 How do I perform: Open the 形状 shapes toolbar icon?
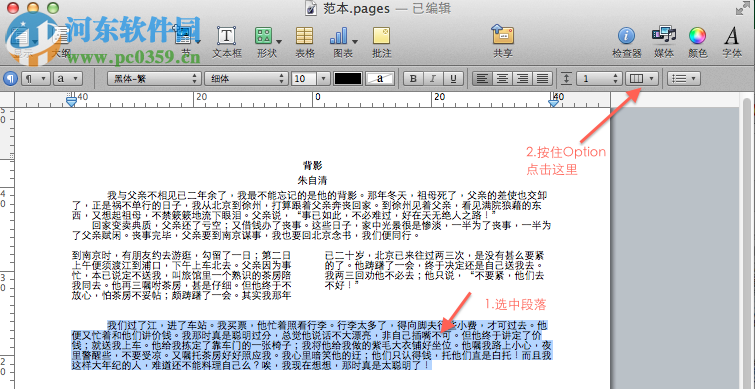267,42
